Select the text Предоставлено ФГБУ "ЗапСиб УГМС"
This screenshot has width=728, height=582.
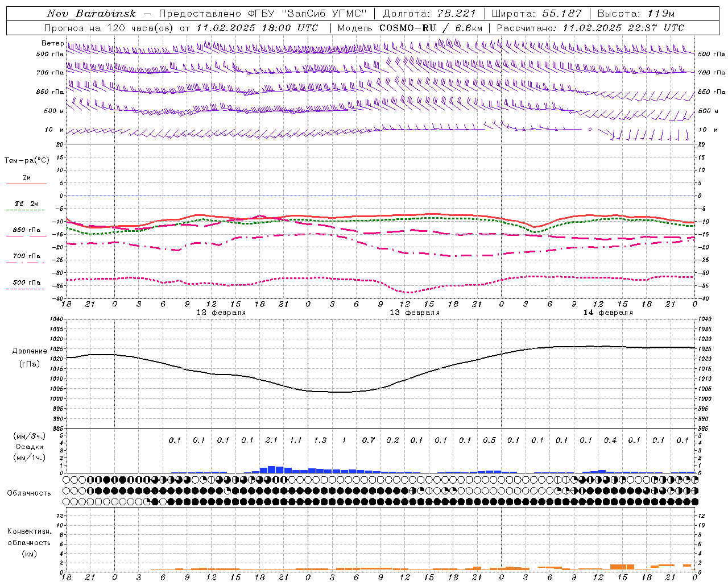263,14
